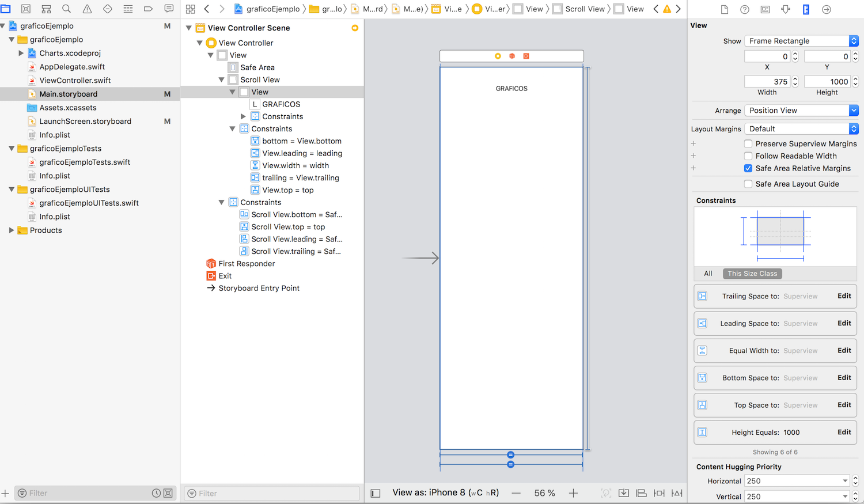
Task: Open the Quick Help inspector
Action: (x=744, y=9)
